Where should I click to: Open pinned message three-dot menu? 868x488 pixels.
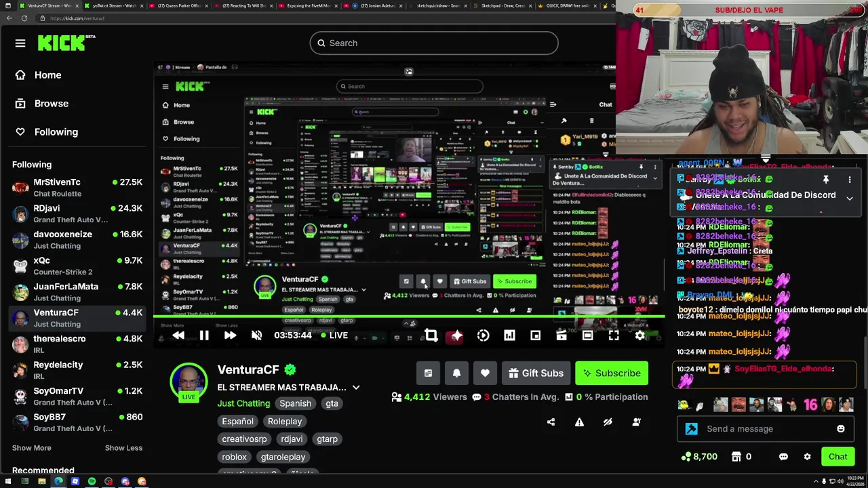tap(850, 180)
